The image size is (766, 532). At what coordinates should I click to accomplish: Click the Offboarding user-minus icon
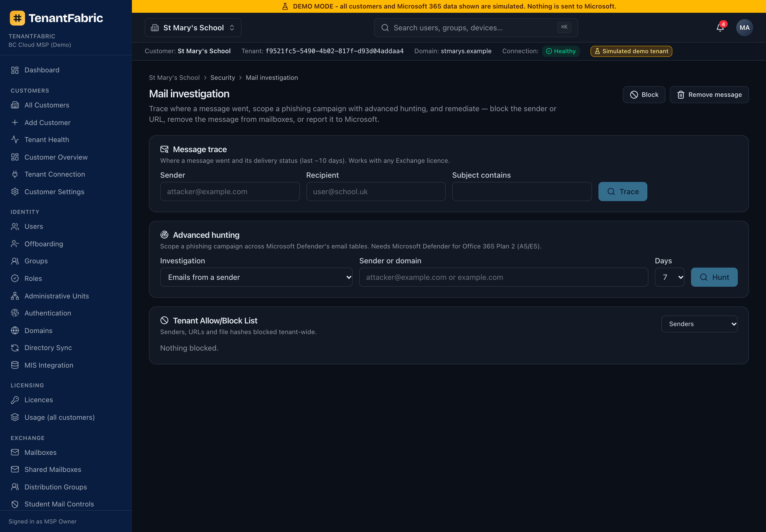pyautogui.click(x=15, y=244)
